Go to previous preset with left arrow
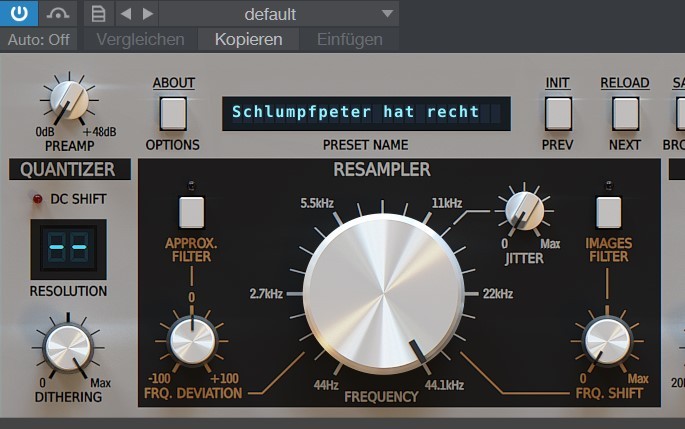Image resolution: width=685 pixels, height=429 pixels. (125, 14)
